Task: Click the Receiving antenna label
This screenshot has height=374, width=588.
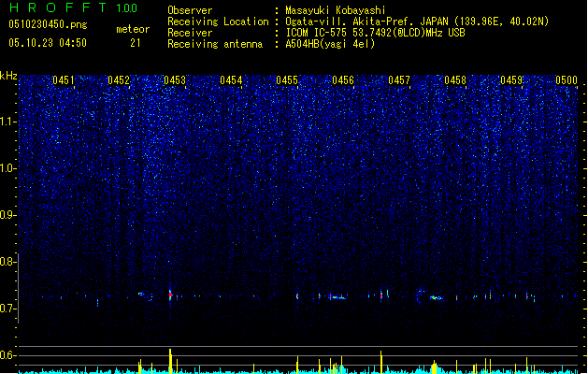Action: pos(215,44)
